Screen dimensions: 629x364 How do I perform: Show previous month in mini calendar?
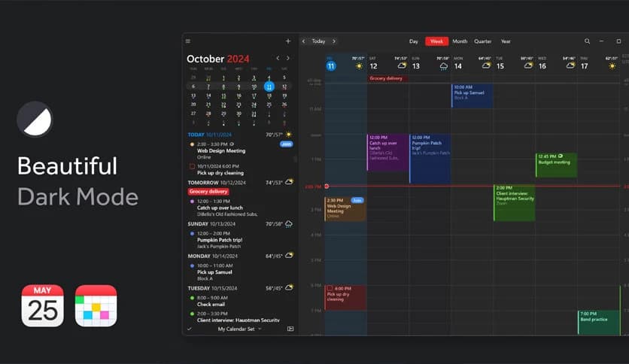pos(278,58)
